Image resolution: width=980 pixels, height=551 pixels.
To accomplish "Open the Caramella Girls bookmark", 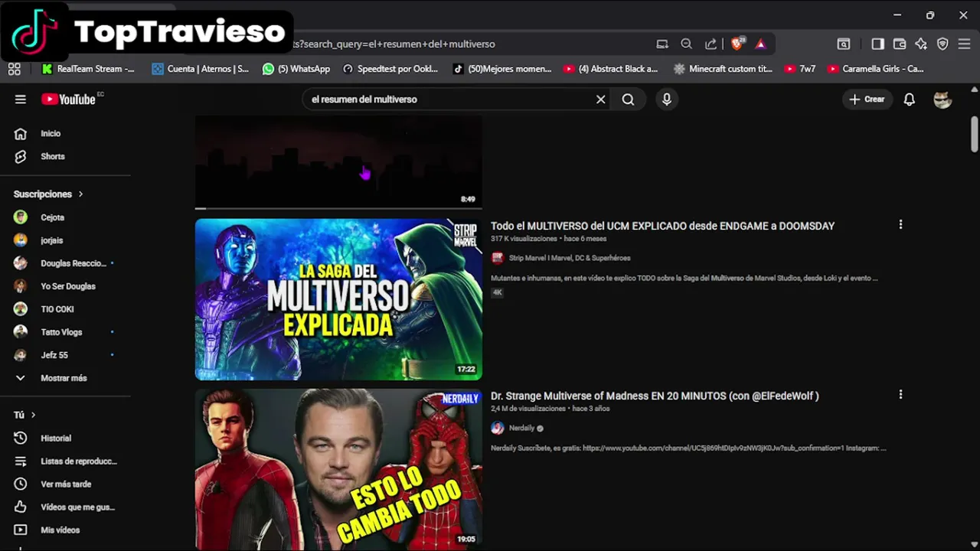I will click(875, 69).
